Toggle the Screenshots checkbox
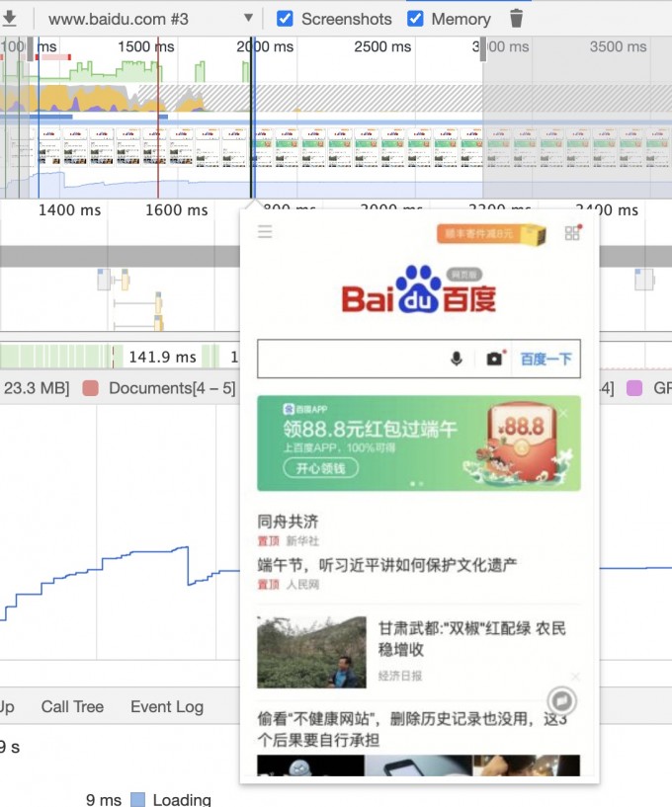 click(x=285, y=19)
